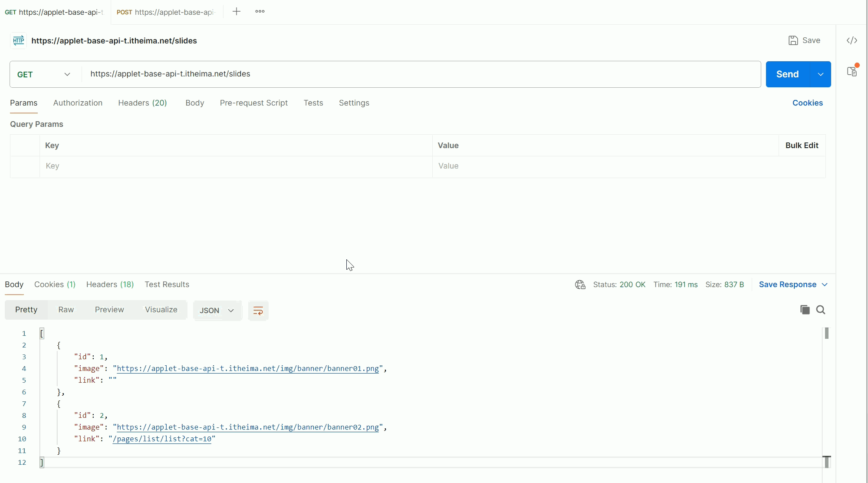Click network globe icon near status
The width and height of the screenshot is (868, 483).
(x=580, y=285)
